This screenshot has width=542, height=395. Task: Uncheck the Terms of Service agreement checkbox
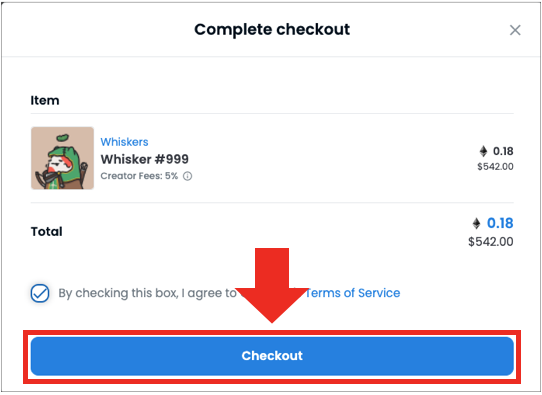(x=40, y=293)
